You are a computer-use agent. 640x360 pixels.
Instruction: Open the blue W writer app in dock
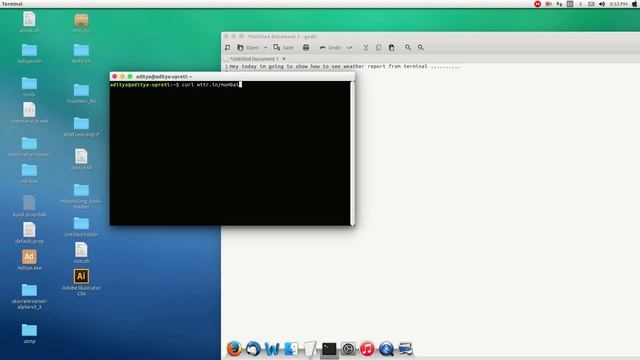pyautogui.click(x=272, y=349)
